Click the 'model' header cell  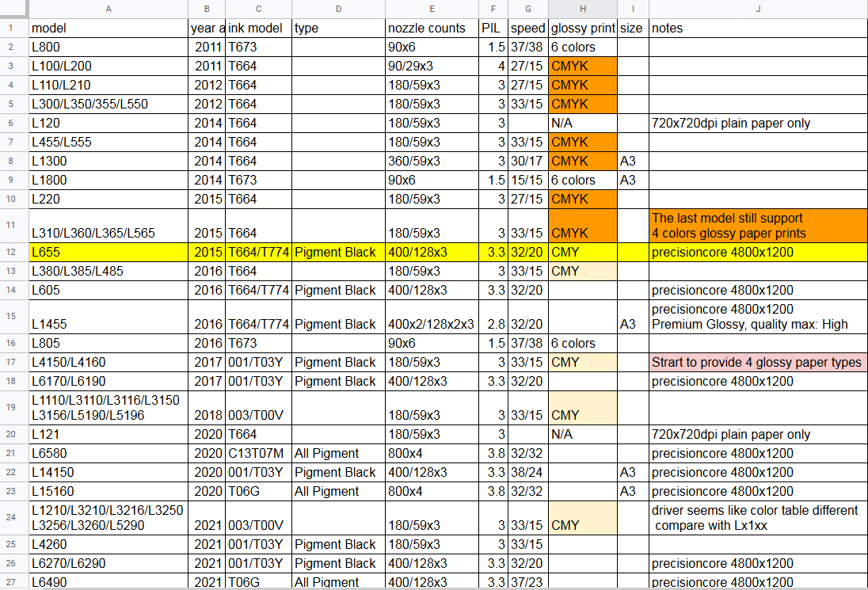click(108, 28)
